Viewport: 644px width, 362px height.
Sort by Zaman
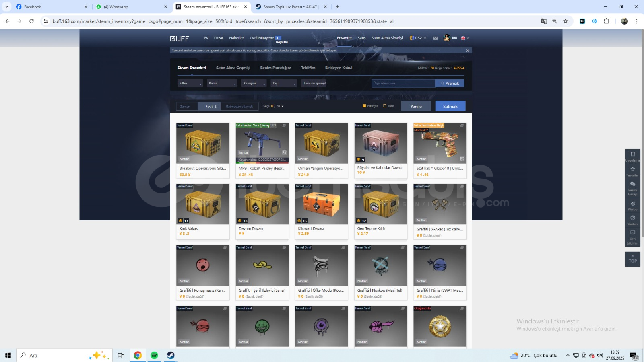click(x=187, y=106)
